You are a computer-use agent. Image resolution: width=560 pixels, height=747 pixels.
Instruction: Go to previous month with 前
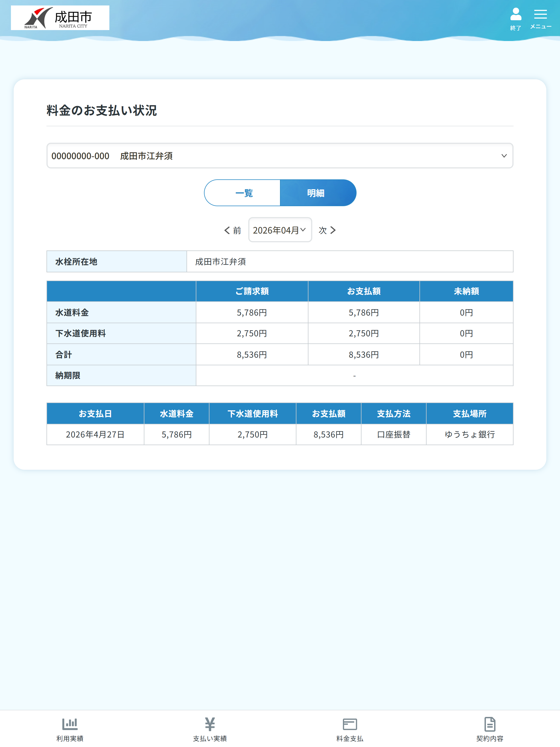point(232,230)
